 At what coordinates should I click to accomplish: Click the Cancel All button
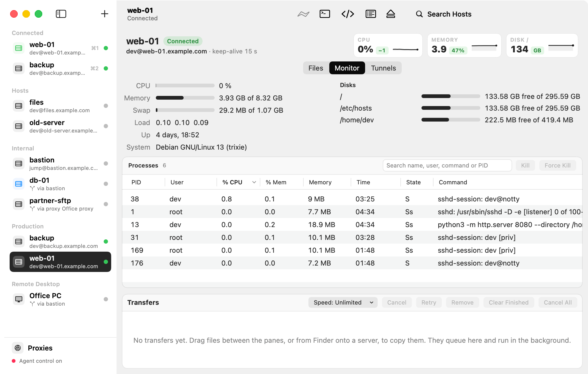(558, 302)
